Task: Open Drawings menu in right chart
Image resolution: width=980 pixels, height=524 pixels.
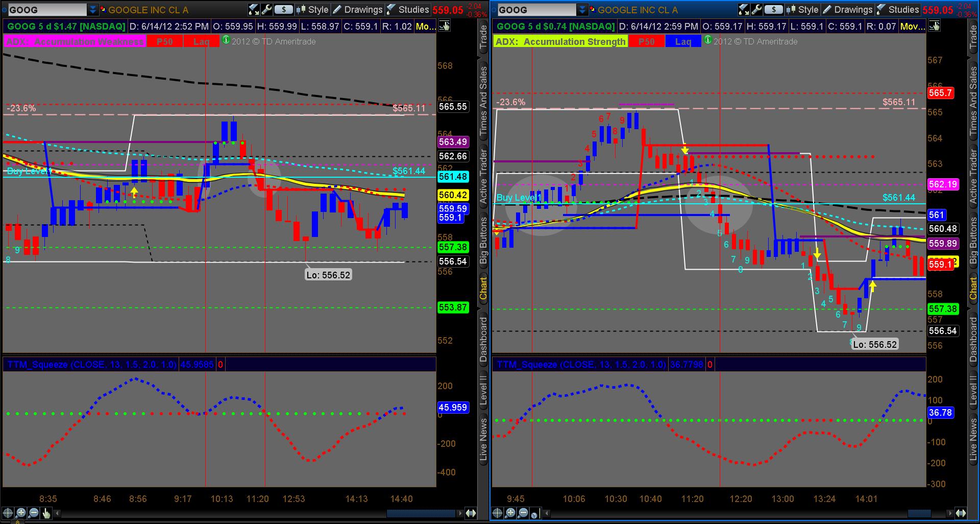Action: pyautogui.click(x=847, y=10)
